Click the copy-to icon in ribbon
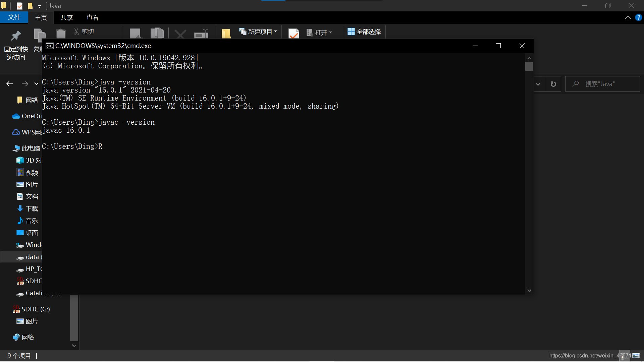This screenshot has height=362, width=644. pos(157,33)
